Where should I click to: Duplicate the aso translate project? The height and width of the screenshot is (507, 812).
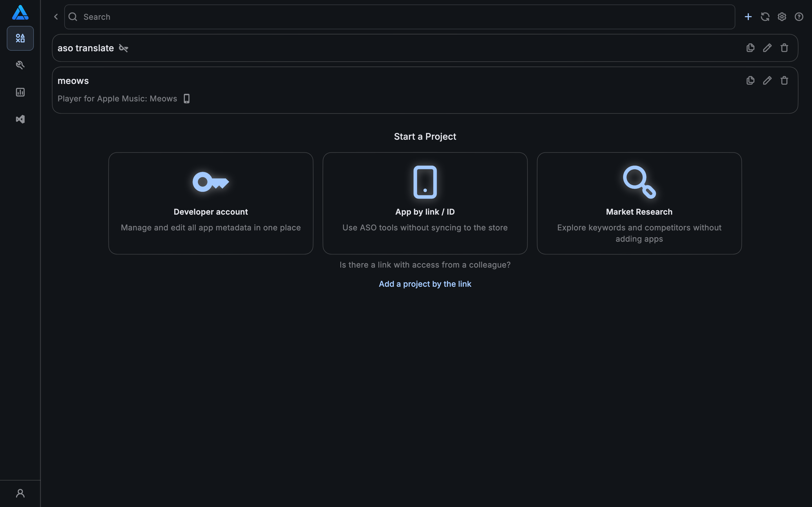coord(750,48)
